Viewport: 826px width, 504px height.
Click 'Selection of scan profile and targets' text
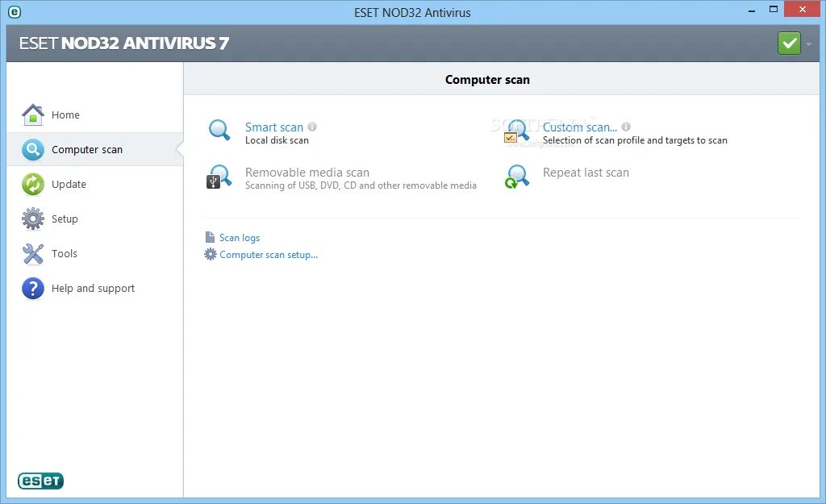(635, 140)
